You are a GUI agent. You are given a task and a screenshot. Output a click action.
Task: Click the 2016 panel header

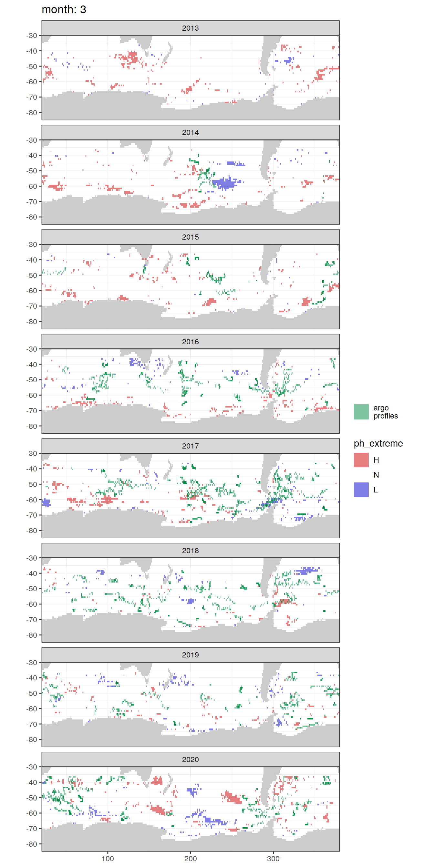point(191,341)
